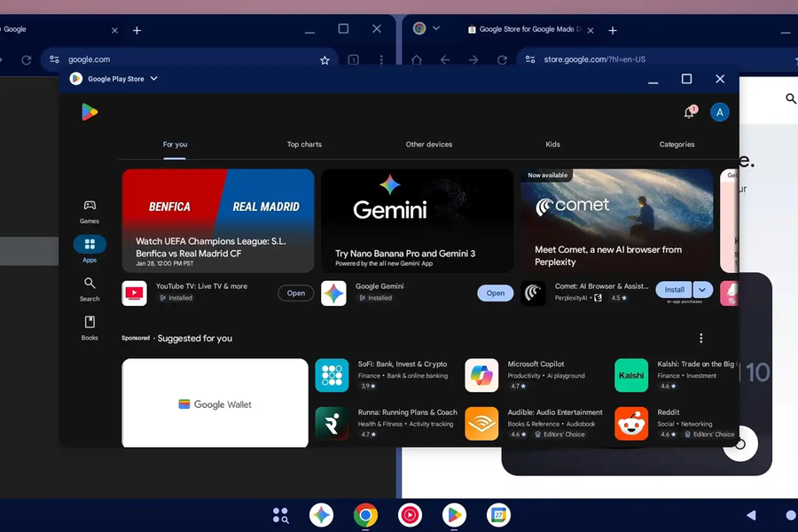Expand the Install options dropdown arrow for Comet
The image size is (798, 532).
coord(702,290)
